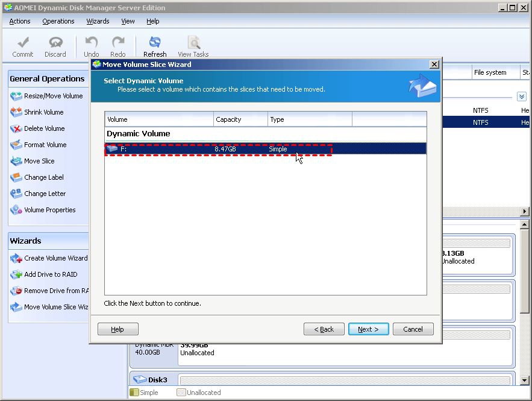This screenshot has height=401, width=532.
Task: Click the wizard Help button
Action: tap(117, 329)
